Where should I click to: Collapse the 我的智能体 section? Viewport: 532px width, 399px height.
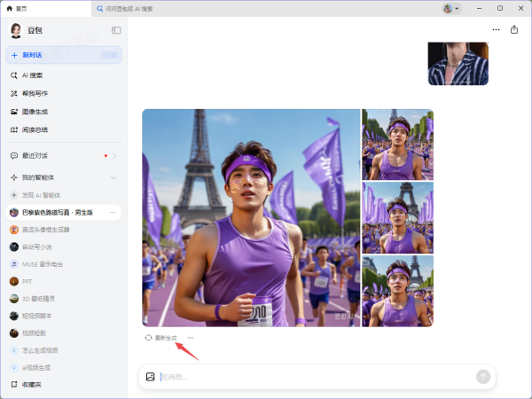[x=113, y=178]
